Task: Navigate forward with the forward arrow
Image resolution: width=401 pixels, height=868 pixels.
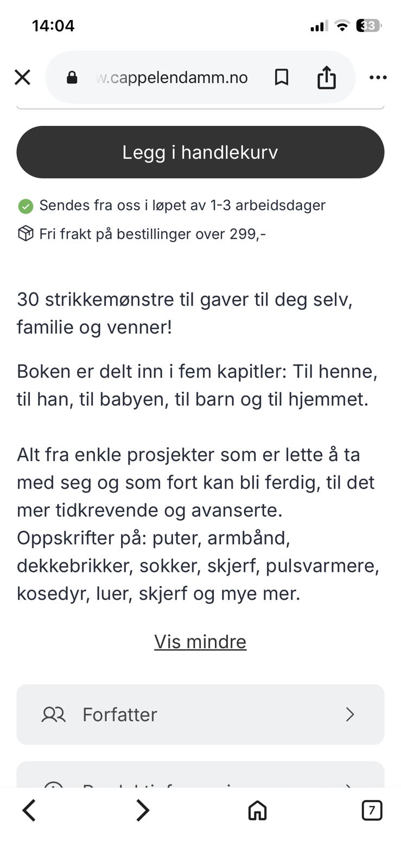Action: 143,810
